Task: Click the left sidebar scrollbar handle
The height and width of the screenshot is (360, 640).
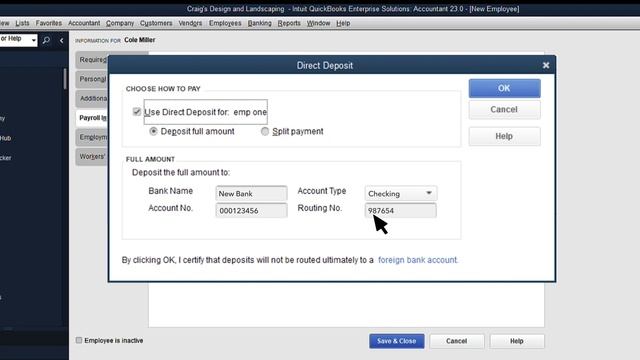Action: click(x=64, y=79)
